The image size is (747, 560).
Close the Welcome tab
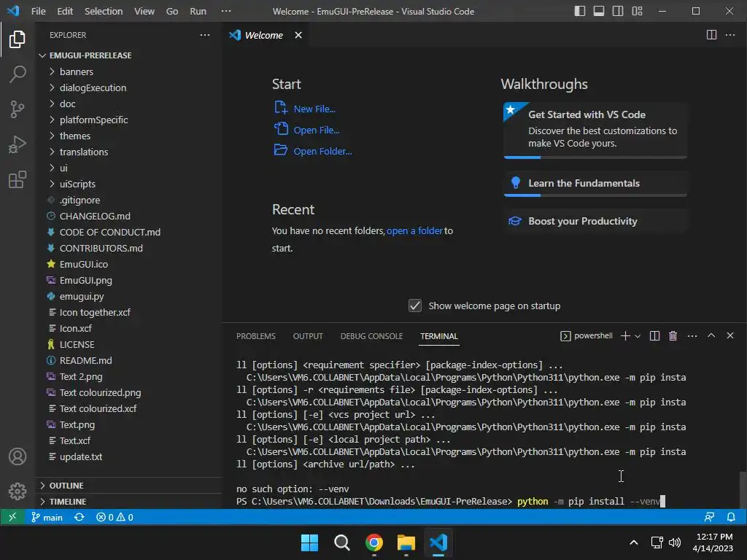click(x=298, y=35)
